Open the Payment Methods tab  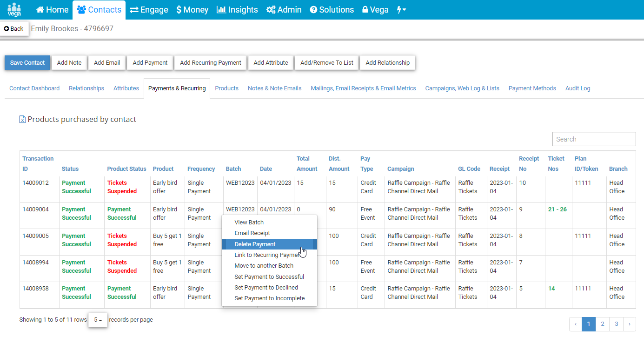click(532, 88)
